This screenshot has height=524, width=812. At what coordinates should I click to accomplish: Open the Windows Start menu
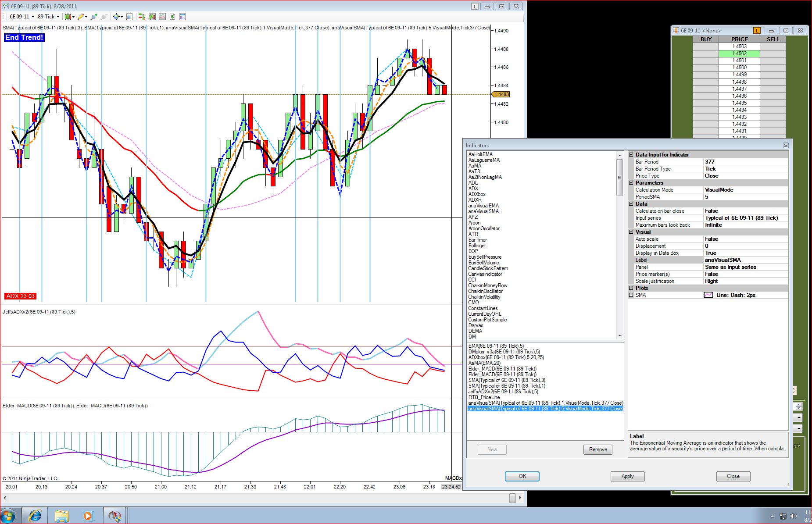[x=8, y=516]
